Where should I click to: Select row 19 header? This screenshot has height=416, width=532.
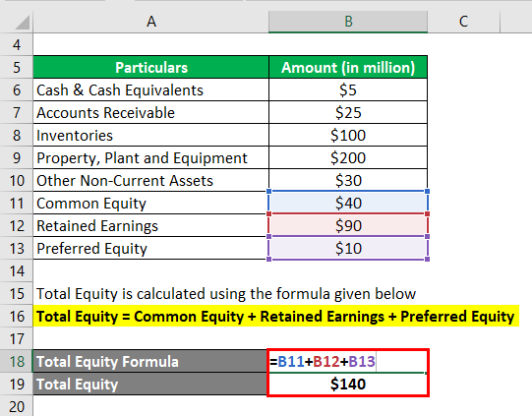coord(17,385)
